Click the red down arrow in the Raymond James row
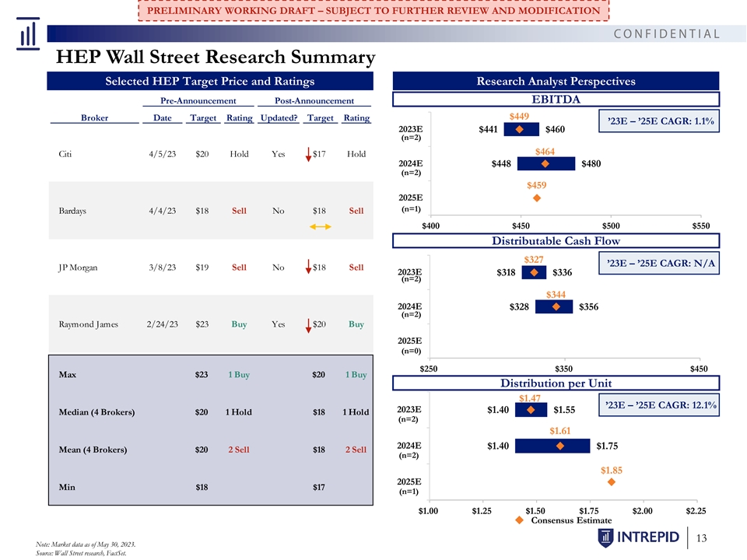Viewport: 747px width, 560px height. coord(308,325)
